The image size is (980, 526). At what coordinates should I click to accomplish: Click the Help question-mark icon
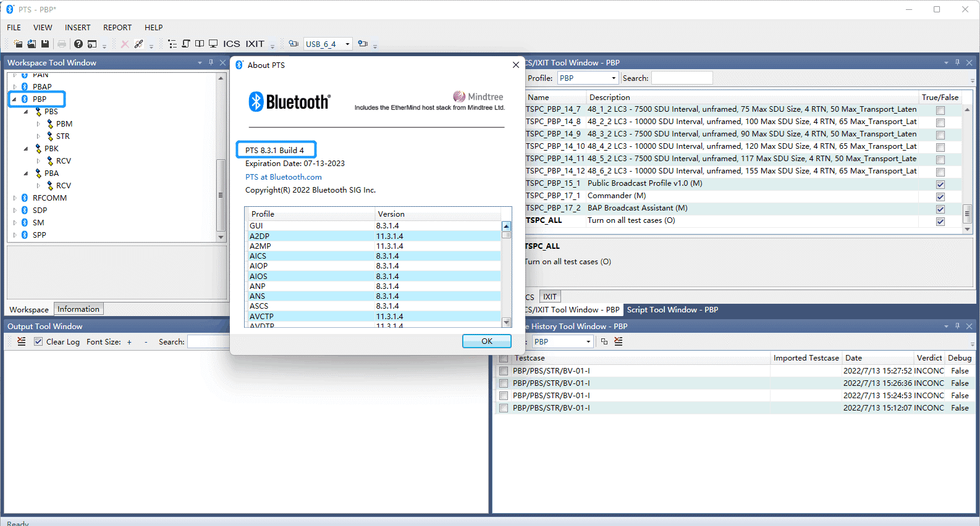[78, 44]
